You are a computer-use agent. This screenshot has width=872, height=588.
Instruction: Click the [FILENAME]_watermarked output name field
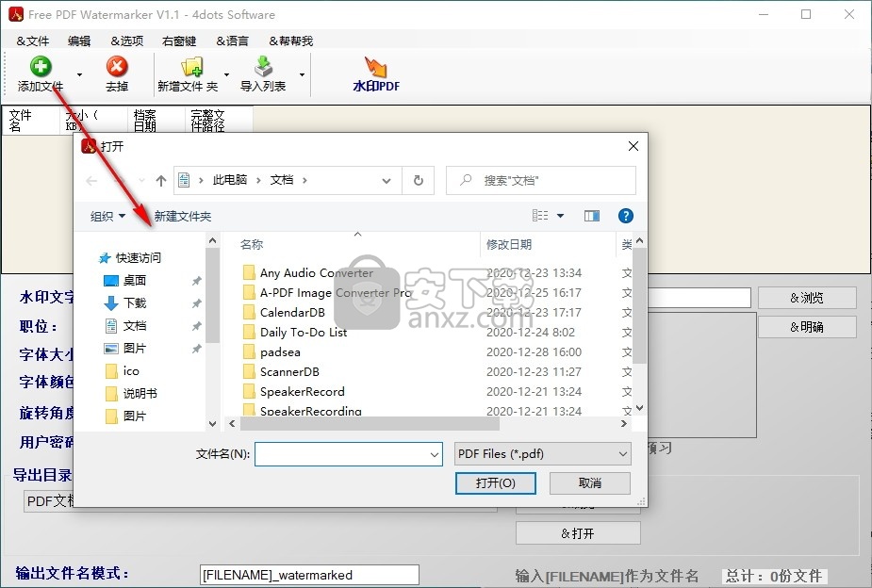coord(309,575)
